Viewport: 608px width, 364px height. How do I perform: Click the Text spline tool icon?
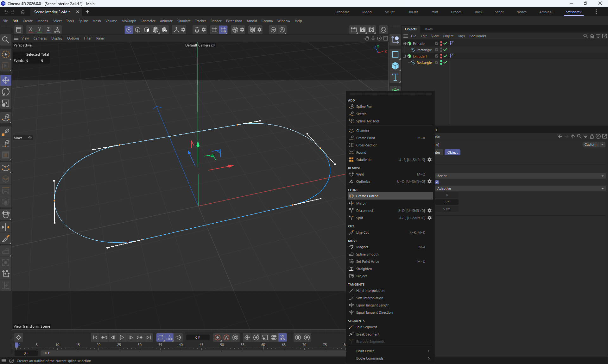395,77
